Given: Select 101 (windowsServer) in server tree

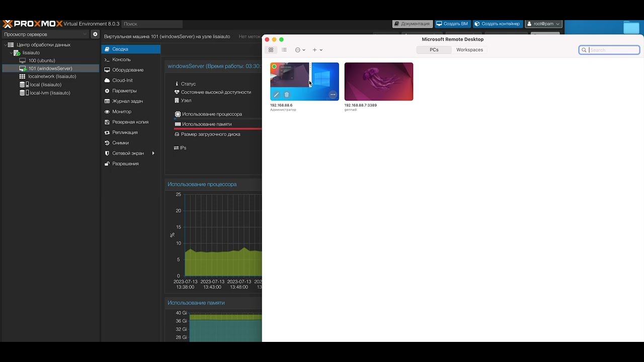Looking at the screenshot, I should [x=50, y=68].
